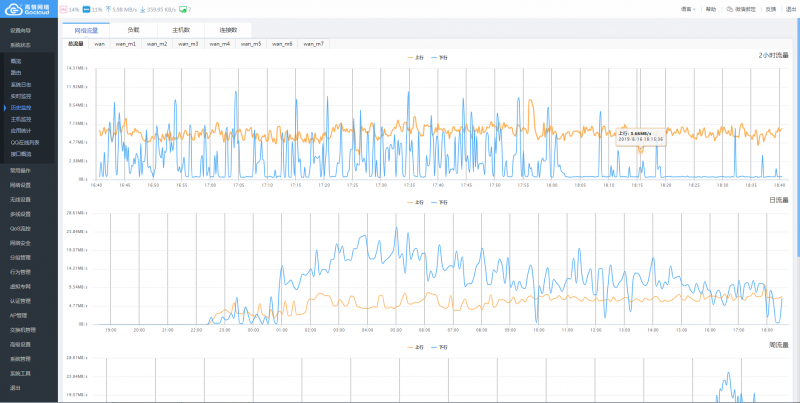Select the 总流量 sub-tab
800x403 pixels.
tap(76, 44)
